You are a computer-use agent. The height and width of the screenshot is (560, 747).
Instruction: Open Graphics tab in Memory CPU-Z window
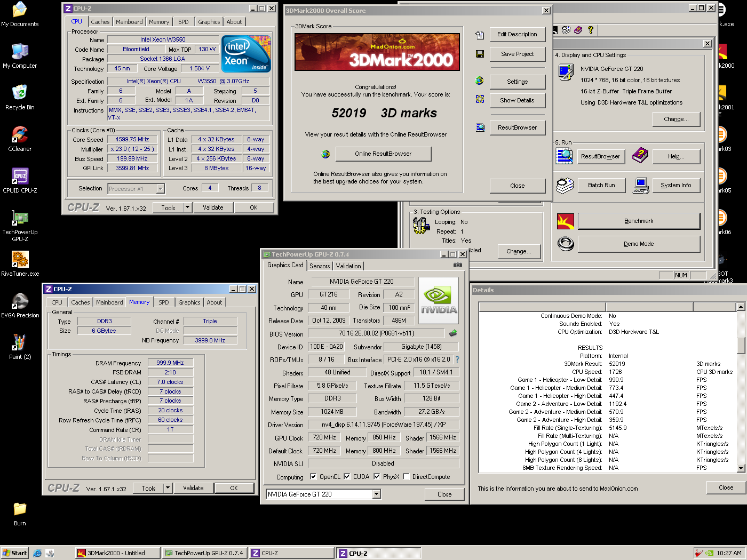tap(189, 302)
